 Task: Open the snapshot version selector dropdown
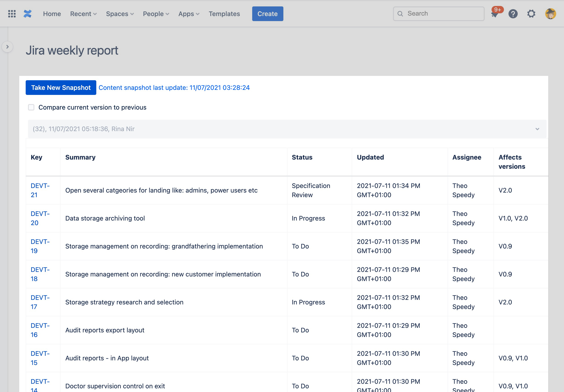pos(537,129)
